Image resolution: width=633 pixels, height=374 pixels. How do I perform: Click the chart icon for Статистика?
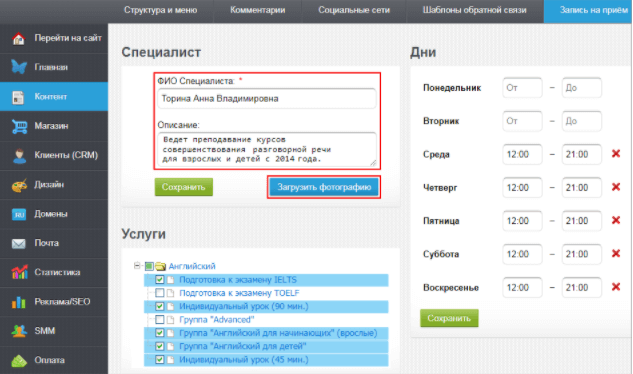[x=19, y=273]
